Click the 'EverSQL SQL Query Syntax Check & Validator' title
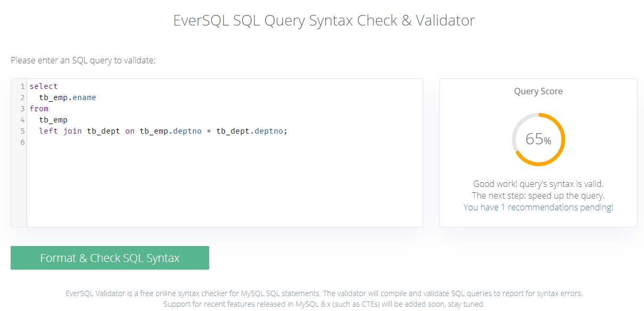The image size is (644, 311). click(324, 21)
